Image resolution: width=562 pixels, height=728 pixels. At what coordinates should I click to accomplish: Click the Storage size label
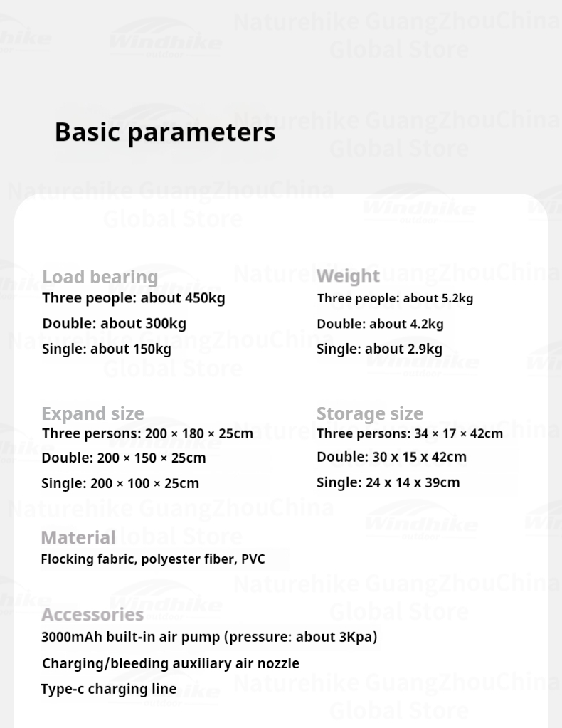[369, 413]
